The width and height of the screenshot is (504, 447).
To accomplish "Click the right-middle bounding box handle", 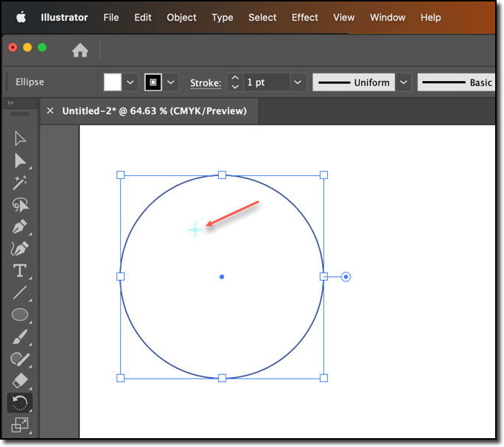I will point(323,276).
